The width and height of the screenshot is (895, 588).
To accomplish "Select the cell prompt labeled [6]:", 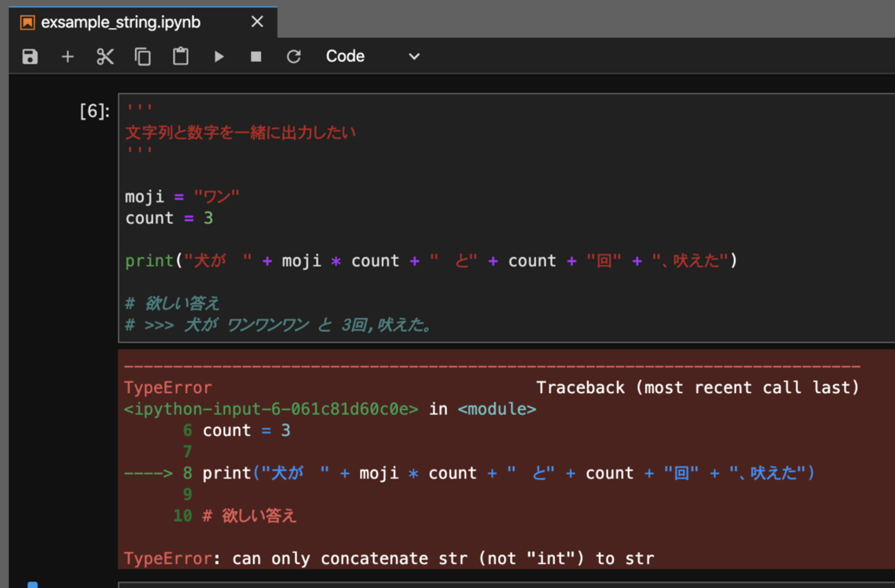I will (94, 111).
